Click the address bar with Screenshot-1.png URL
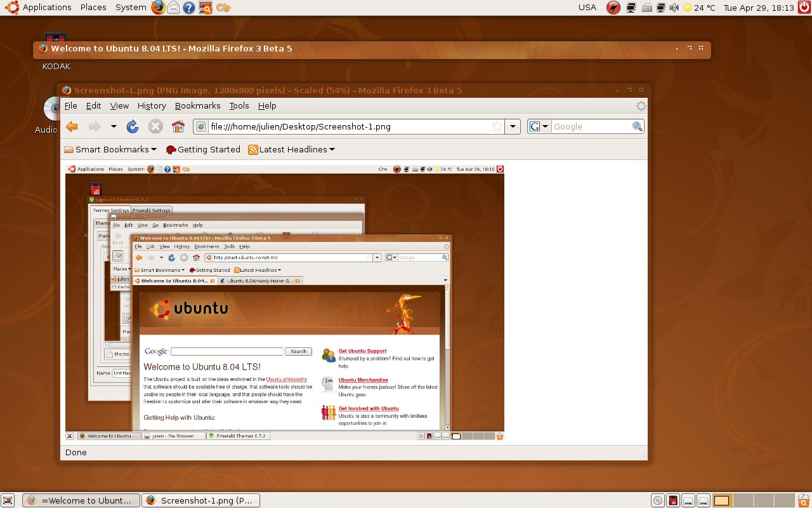812x508 pixels. (x=350, y=126)
